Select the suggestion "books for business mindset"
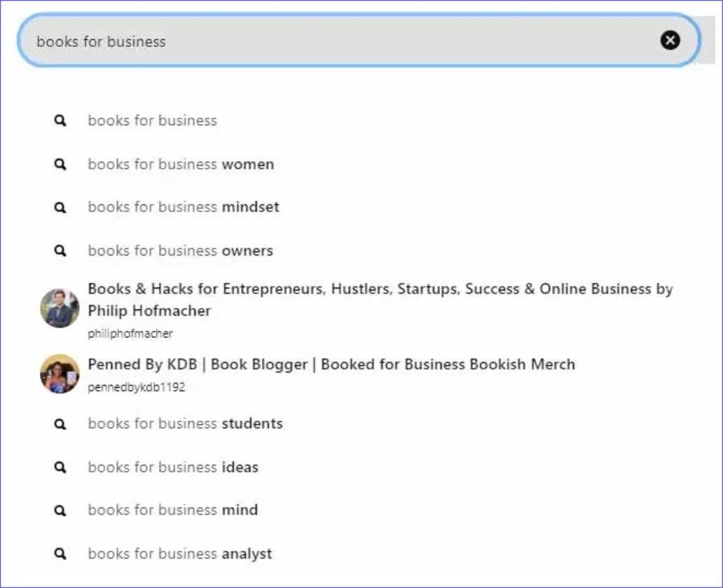This screenshot has height=588, width=723. click(184, 207)
